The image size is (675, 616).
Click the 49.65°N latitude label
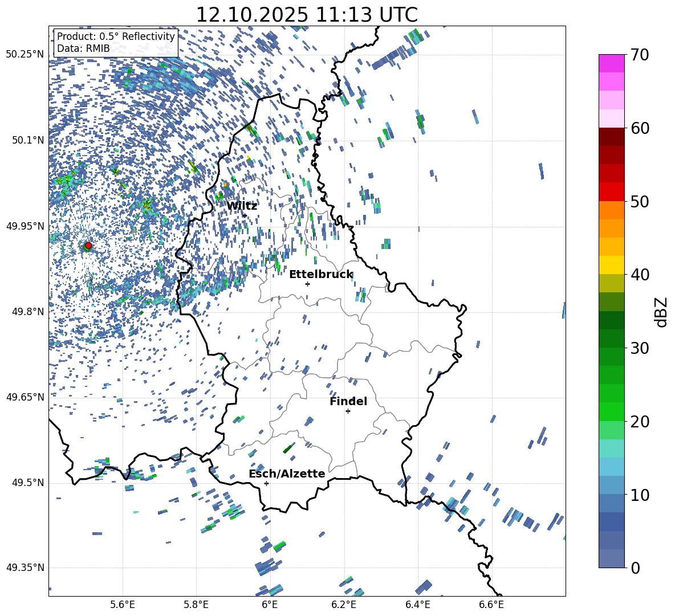[25, 397]
